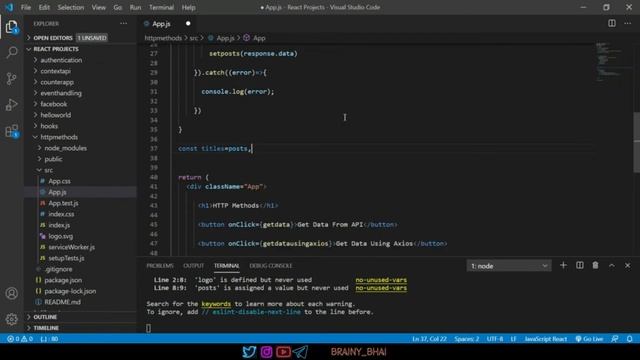Close the terminal panel
The height and width of the screenshot is (360, 640).
pos(627,265)
